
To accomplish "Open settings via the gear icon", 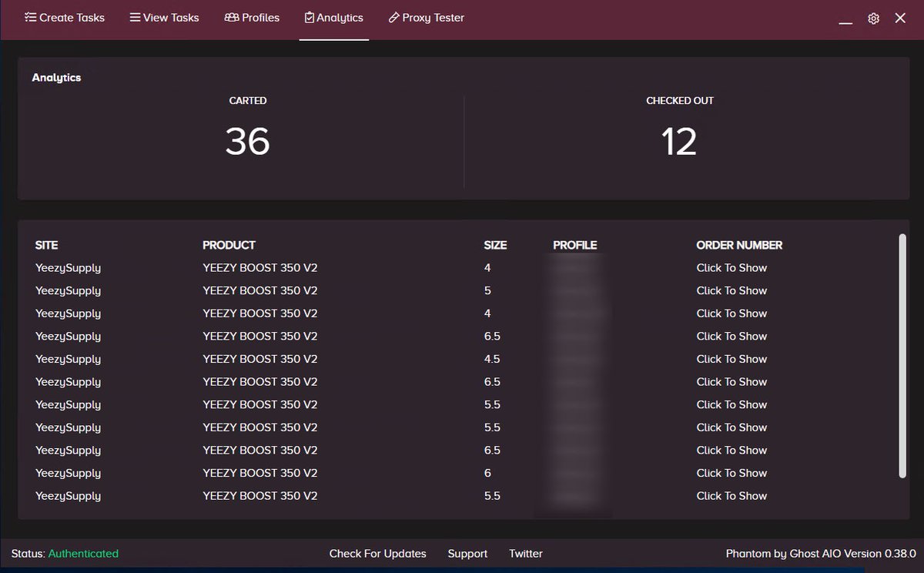I will 873,18.
